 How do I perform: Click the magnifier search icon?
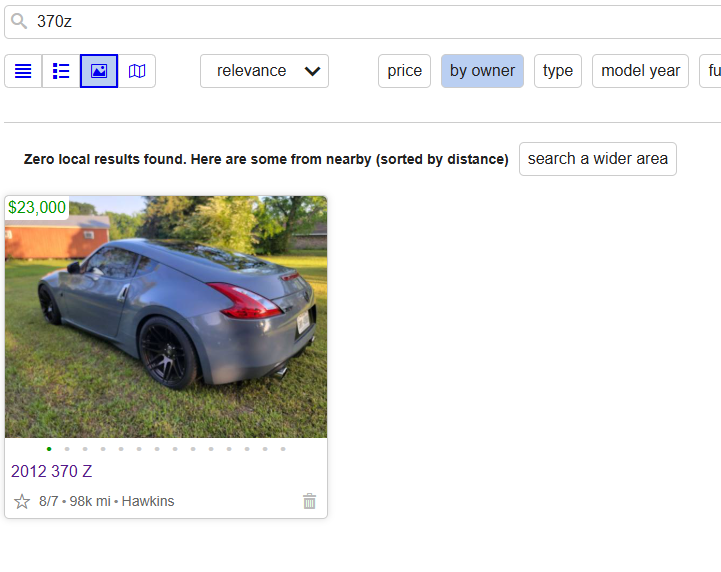[x=19, y=21]
